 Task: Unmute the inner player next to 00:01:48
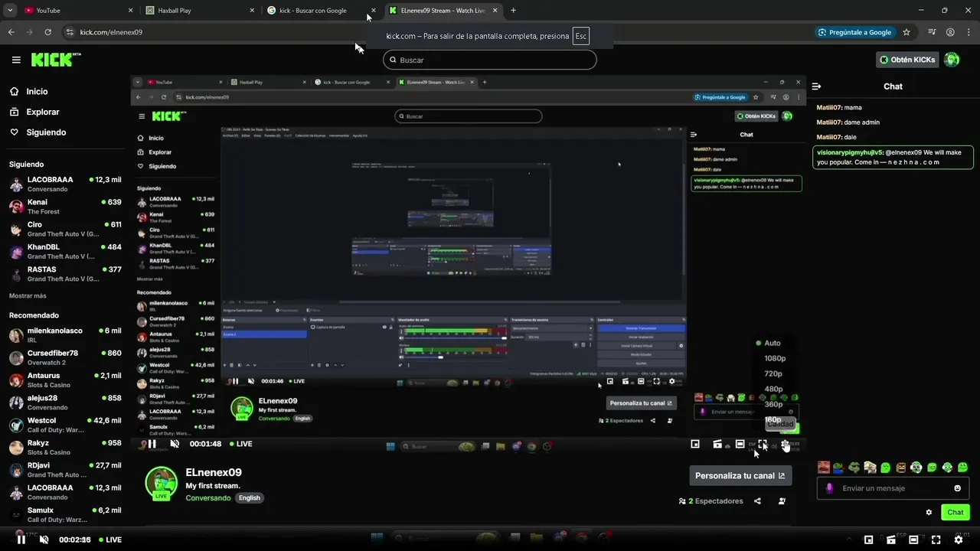(175, 444)
